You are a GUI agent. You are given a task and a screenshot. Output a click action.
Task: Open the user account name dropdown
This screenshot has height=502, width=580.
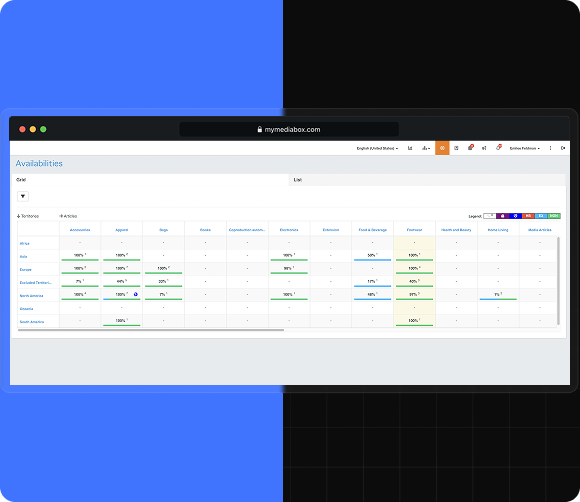525,148
